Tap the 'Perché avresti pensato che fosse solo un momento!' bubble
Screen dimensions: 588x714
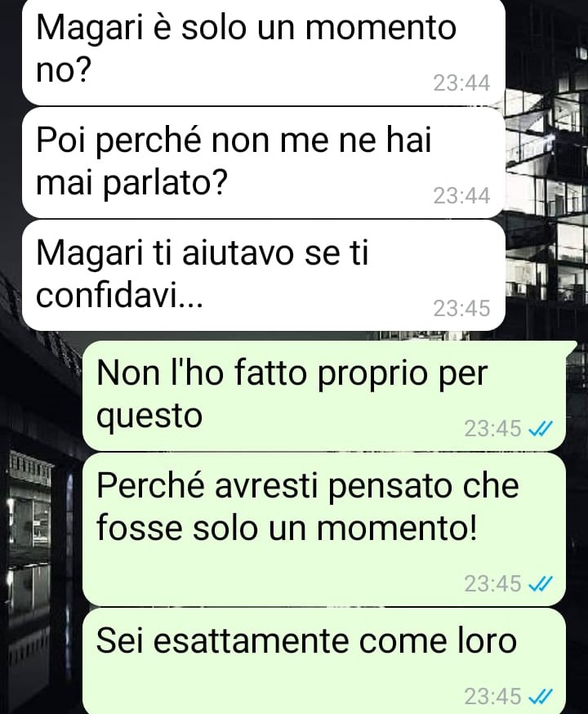(324, 529)
